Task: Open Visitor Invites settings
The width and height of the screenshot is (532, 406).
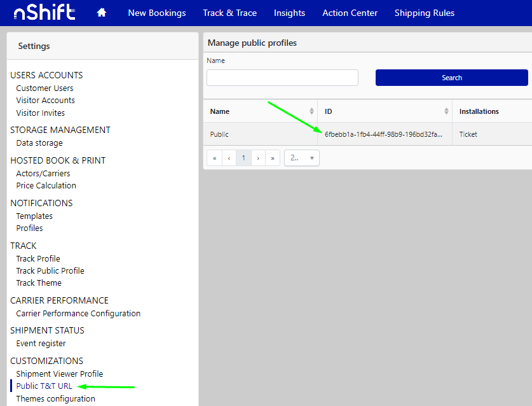Action: point(41,113)
